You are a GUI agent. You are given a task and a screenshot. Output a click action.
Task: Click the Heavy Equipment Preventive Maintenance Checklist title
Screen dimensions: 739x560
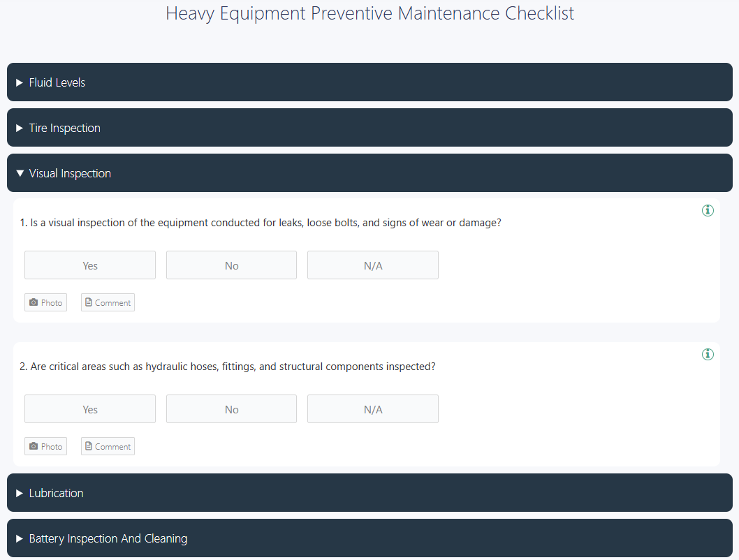[370, 13]
